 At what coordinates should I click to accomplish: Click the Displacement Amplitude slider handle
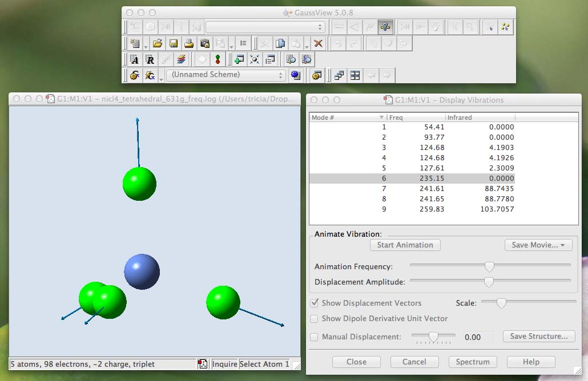pyautogui.click(x=489, y=282)
